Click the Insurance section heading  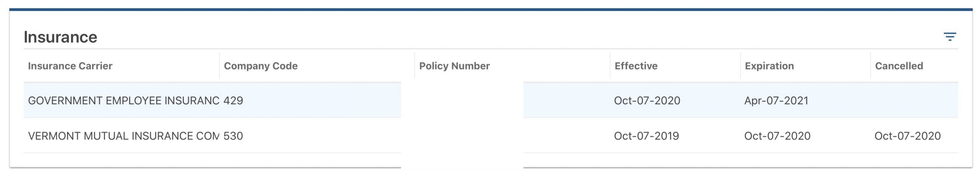(60, 37)
